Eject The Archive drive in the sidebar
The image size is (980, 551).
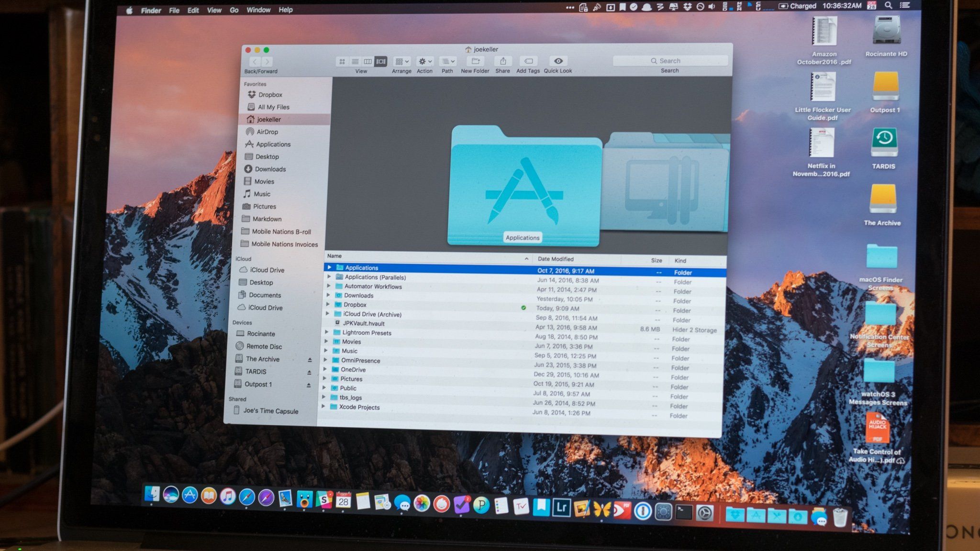pos(310,360)
